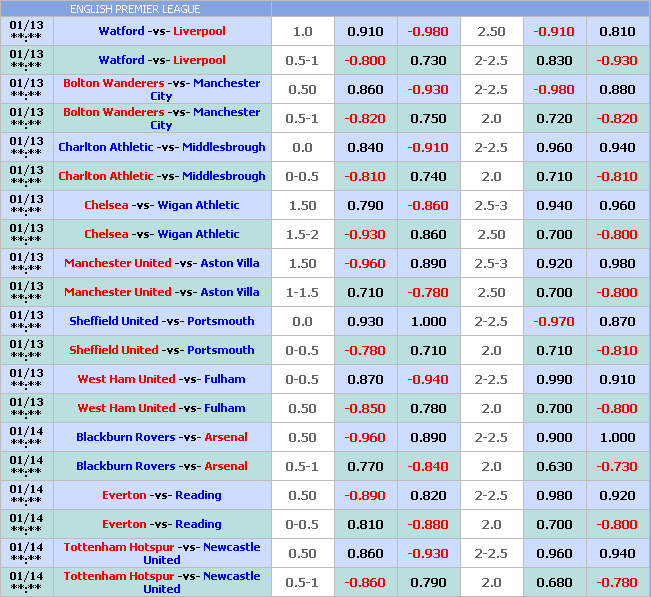Open Watford vs Liverpool match with 0.5-1 handicap
651x597 pixels.
(x=162, y=60)
